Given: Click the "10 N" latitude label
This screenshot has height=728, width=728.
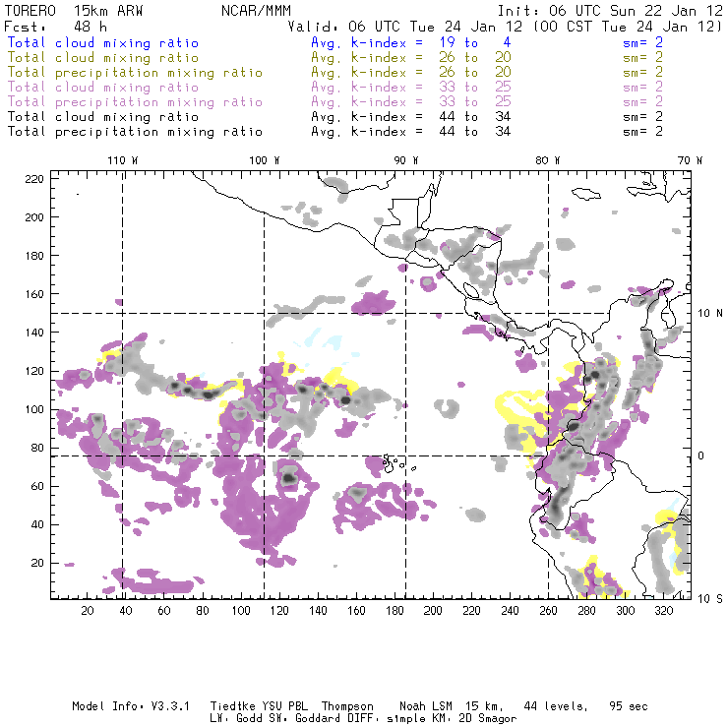Looking at the screenshot, I should (710, 314).
